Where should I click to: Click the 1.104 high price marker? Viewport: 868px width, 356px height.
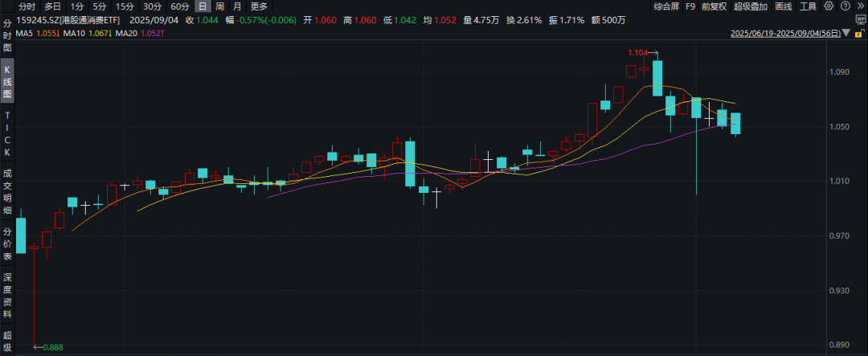coord(637,52)
